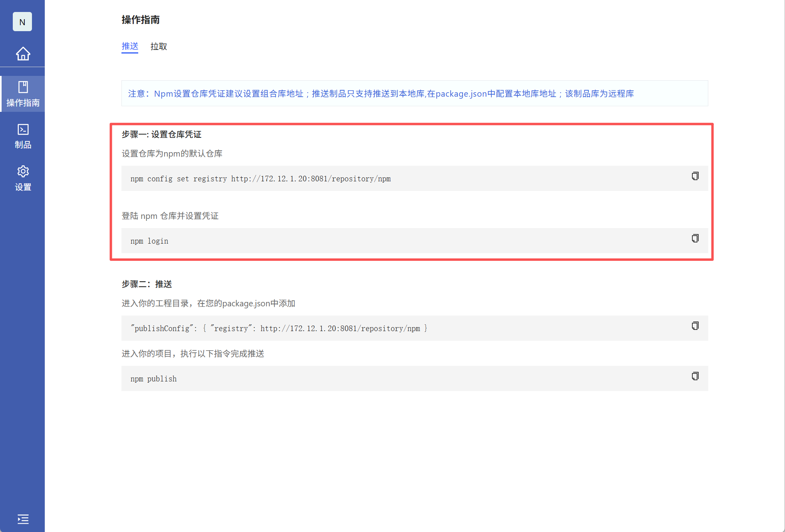
Task: Switch to the 拉取 tab
Action: click(159, 47)
